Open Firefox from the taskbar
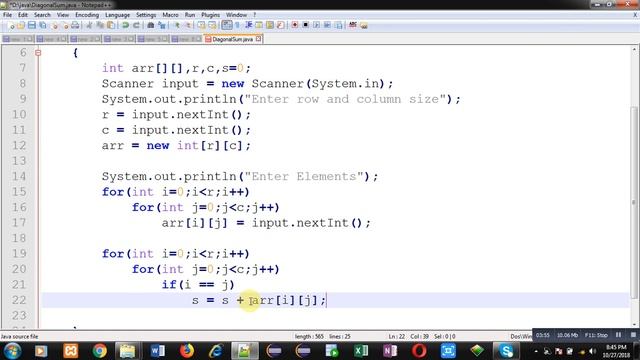Screen dimensions: 640x360 pos(187,351)
